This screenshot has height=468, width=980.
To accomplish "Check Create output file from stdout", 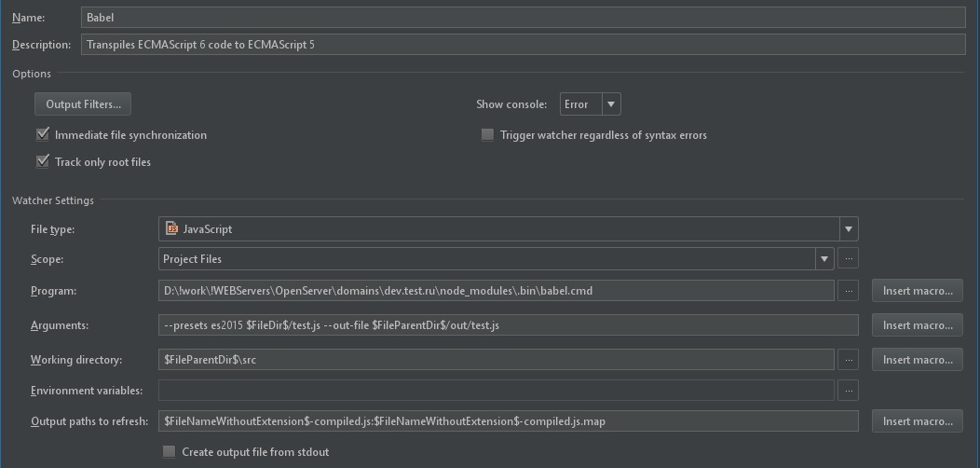I will coord(169,452).
